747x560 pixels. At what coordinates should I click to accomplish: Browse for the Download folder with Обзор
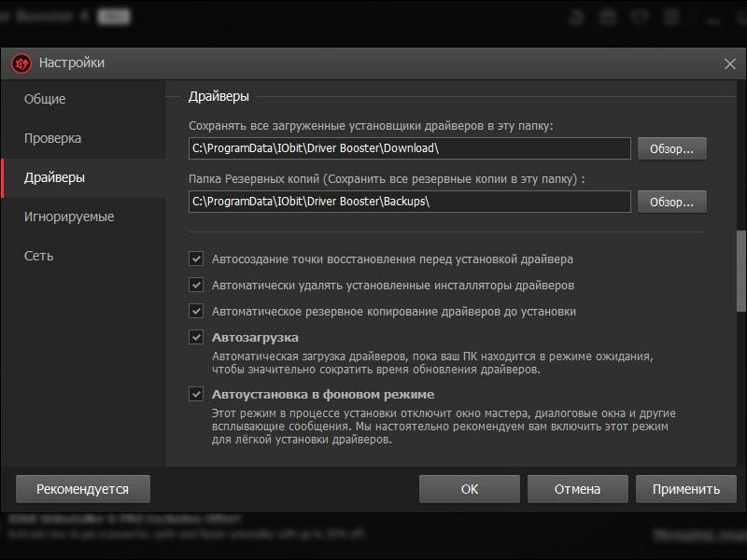(671, 148)
